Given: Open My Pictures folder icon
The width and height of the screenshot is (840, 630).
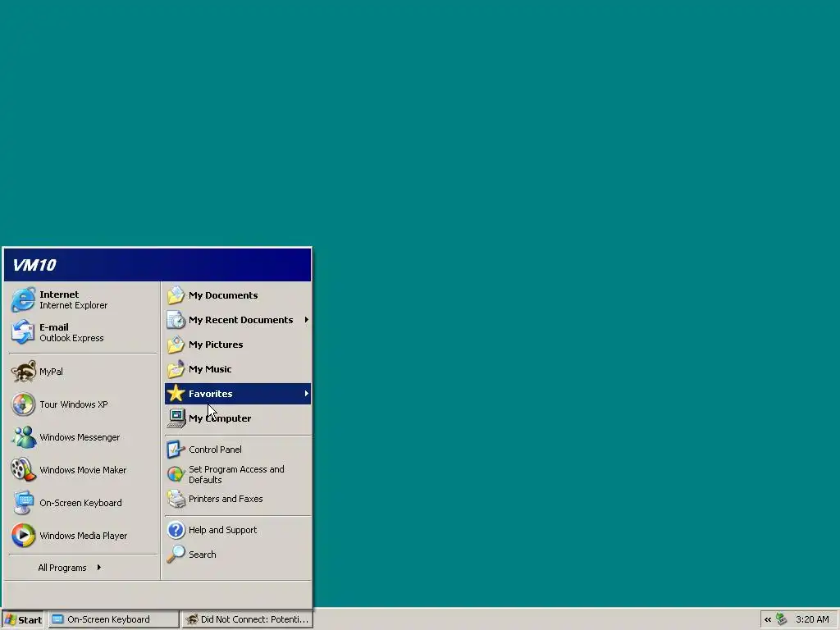Looking at the screenshot, I should 176,345.
